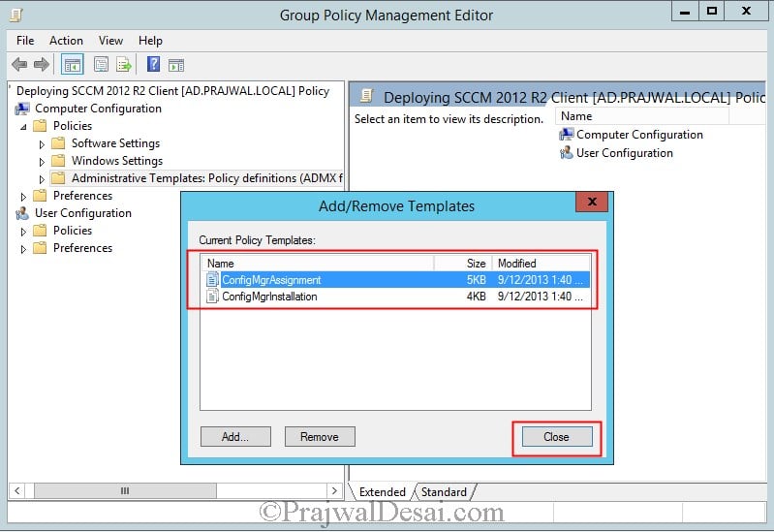Viewport: 774px width, 532px height.
Task: Switch to the Extended tab
Action: tap(382, 492)
